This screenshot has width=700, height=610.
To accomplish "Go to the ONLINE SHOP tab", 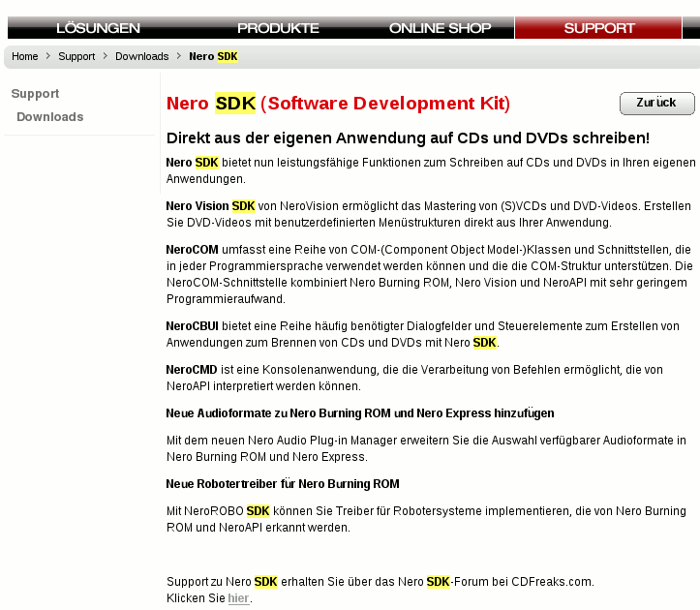I will tap(440, 28).
